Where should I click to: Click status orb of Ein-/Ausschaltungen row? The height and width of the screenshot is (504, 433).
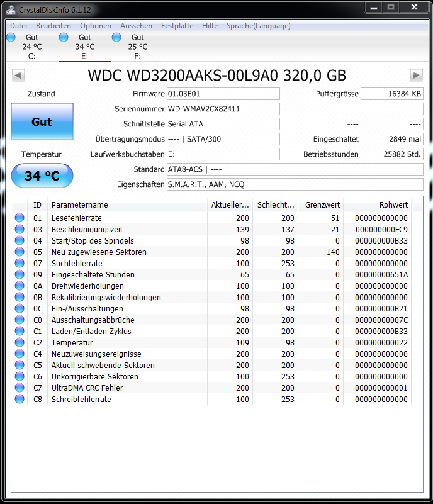pyautogui.click(x=20, y=308)
